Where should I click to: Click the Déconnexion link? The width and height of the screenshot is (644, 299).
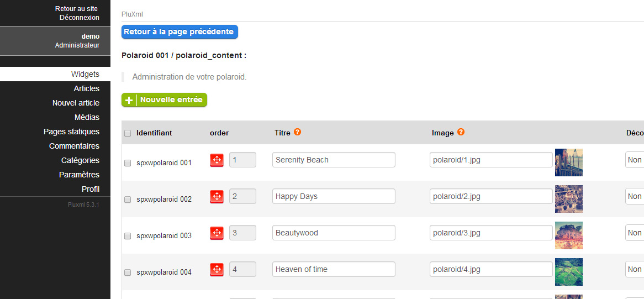pos(80,18)
